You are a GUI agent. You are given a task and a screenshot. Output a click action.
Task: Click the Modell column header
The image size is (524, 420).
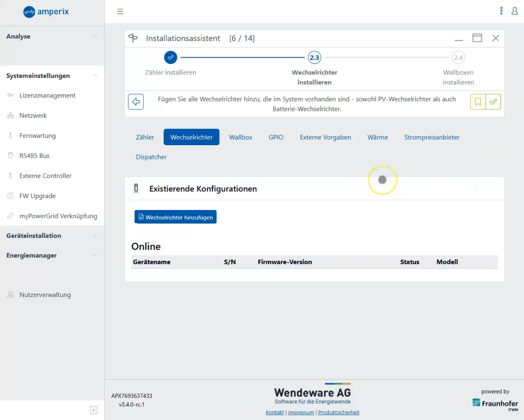[447, 262]
